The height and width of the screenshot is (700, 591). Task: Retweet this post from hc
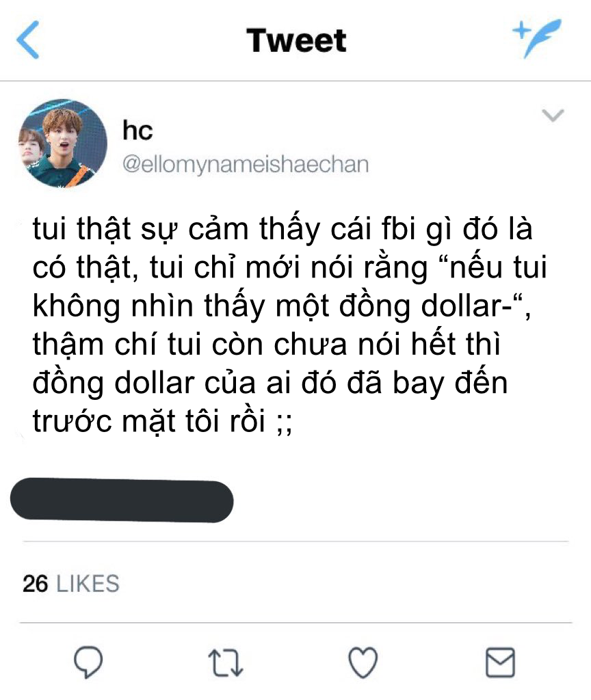pos(226,663)
